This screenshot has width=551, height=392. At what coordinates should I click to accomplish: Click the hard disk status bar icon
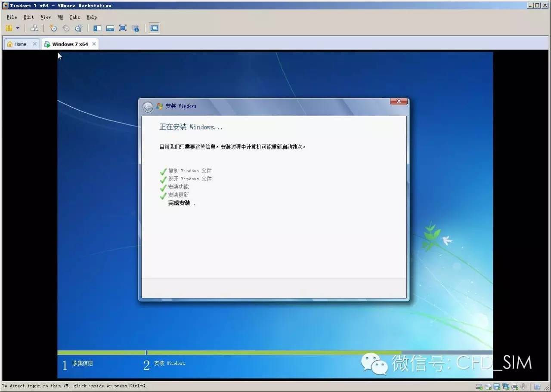(479, 386)
